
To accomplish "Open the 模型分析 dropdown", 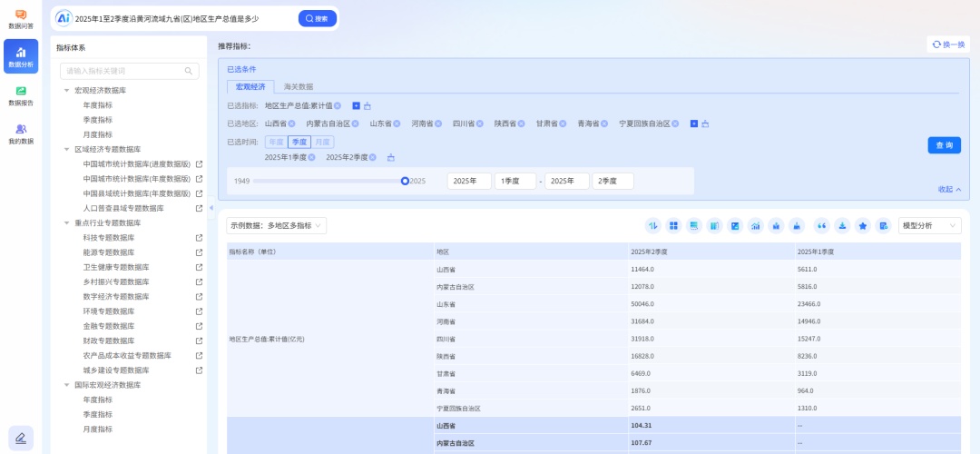I will pos(929,225).
